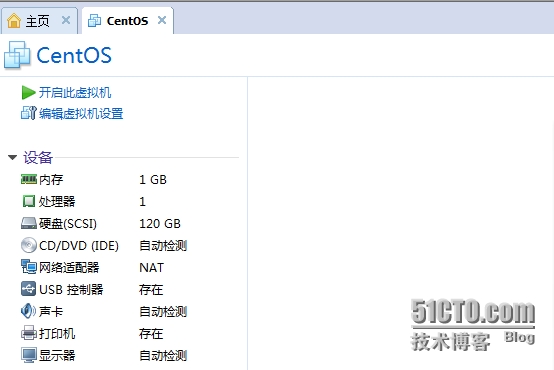This screenshot has height=370, width=554.
Task: Click the 1 GB memory value
Action: tap(153, 180)
